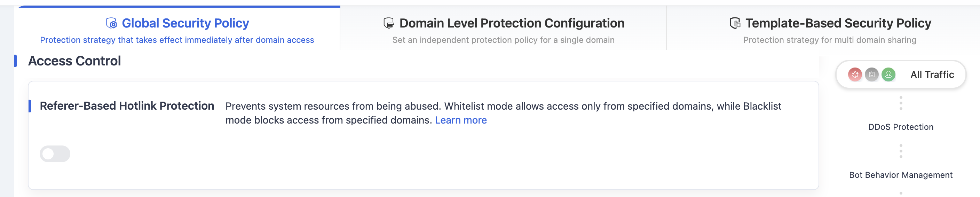980x197 pixels.
Task: Click the Access Control section heading
Action: click(x=74, y=61)
